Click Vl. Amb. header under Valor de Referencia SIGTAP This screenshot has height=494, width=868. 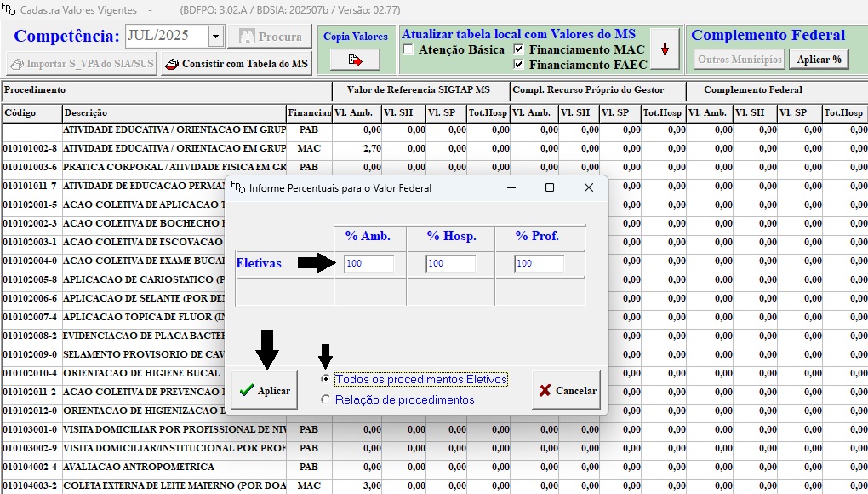[x=357, y=113]
